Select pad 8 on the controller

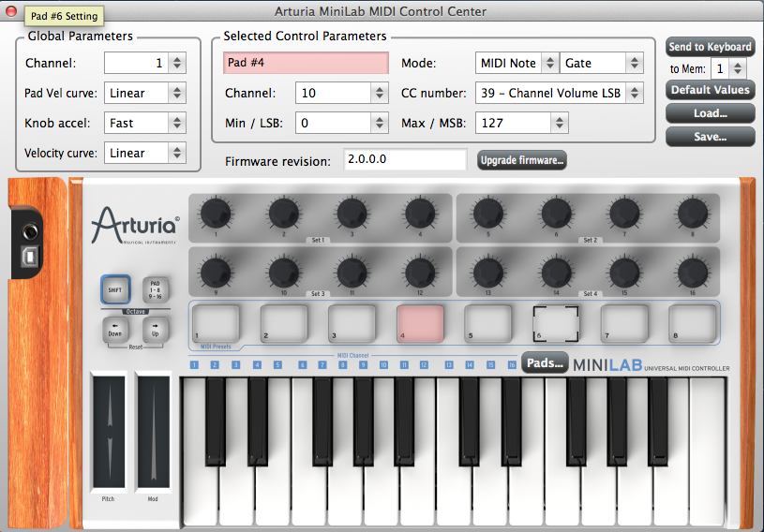693,324
